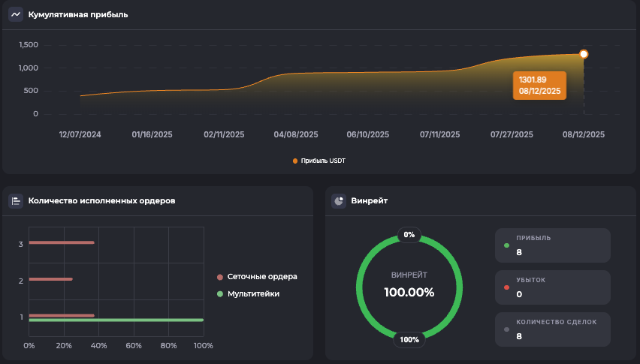Click the 0% label on win-rate ring

[409, 234]
